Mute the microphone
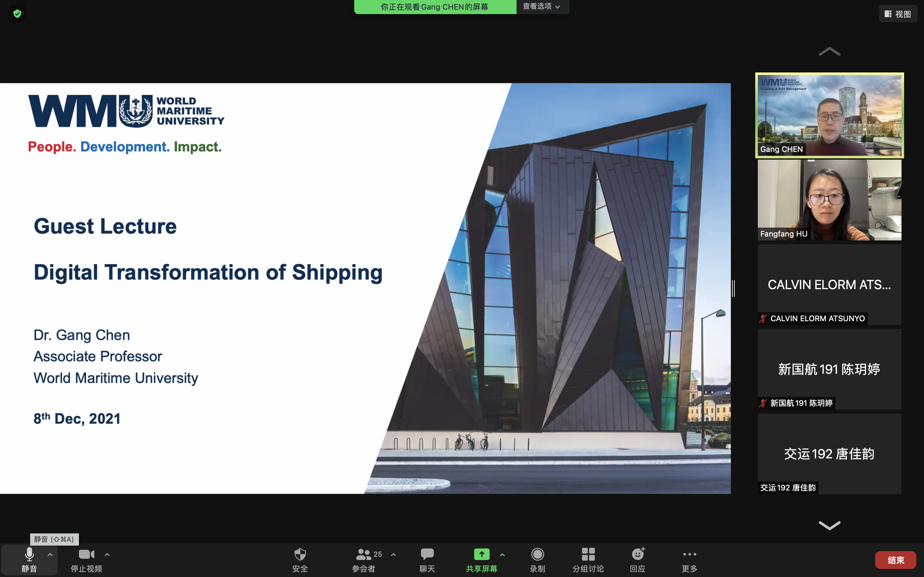The image size is (924, 577). pos(29,559)
